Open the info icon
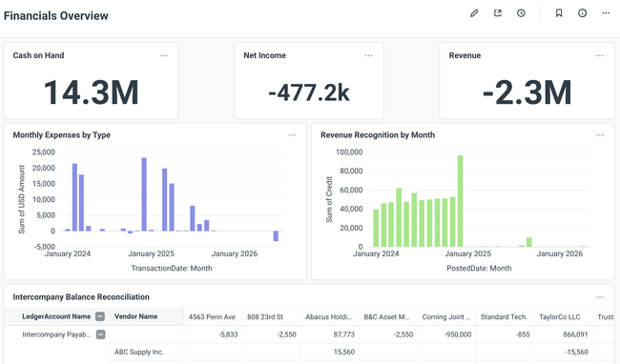Screen dimensions: 620x364 pos(582,13)
